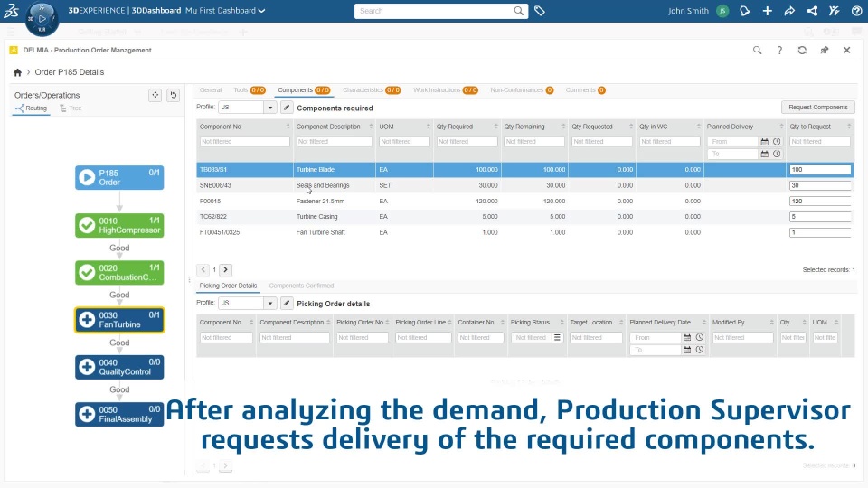Edit Components required profile with pencil

point(287,108)
